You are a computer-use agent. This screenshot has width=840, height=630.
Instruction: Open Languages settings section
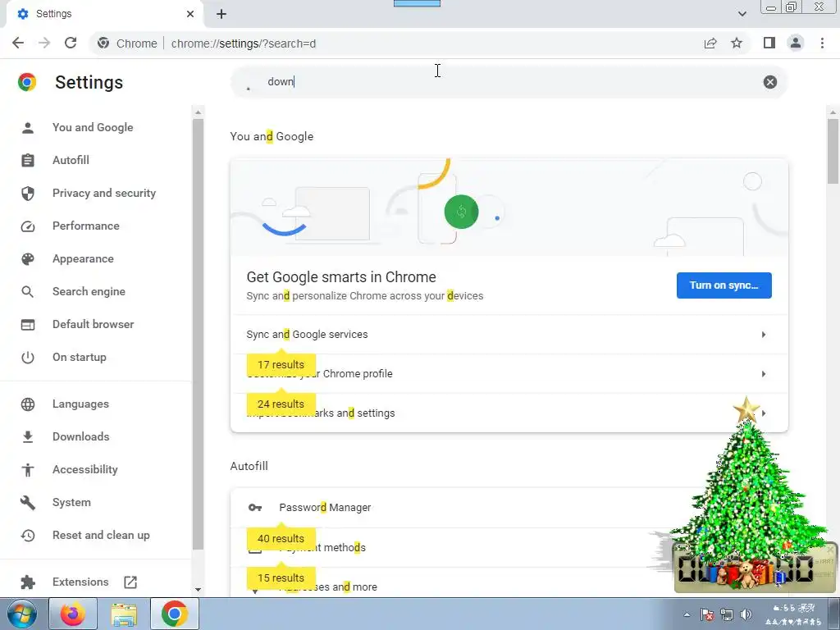(x=80, y=404)
